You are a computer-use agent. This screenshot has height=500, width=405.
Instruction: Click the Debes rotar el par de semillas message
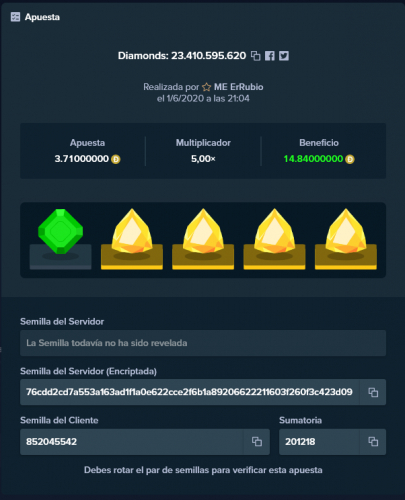203,470
